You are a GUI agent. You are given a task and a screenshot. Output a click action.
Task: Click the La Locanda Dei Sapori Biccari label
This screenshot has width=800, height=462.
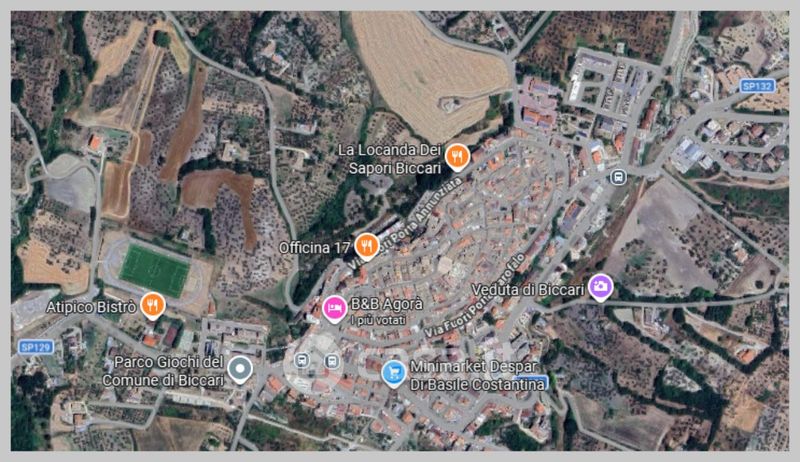point(390,159)
